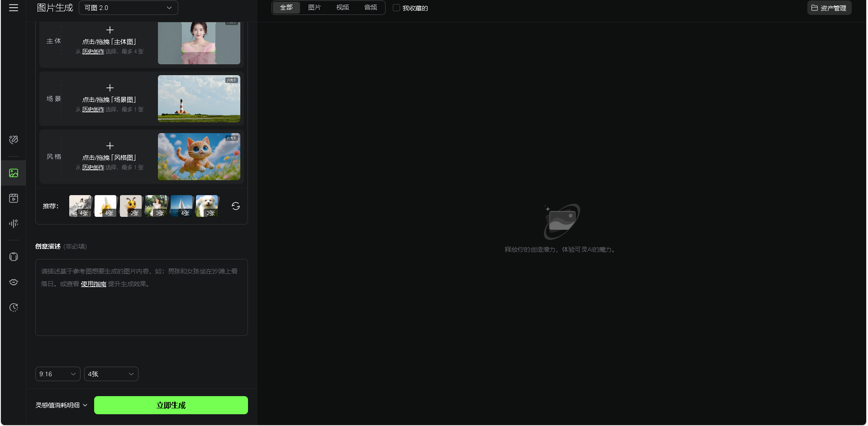
Task: Open 资产管理 asset management
Action: pos(829,8)
